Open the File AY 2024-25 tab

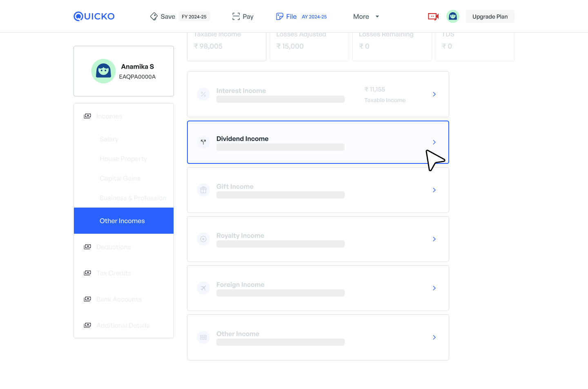coord(301,16)
